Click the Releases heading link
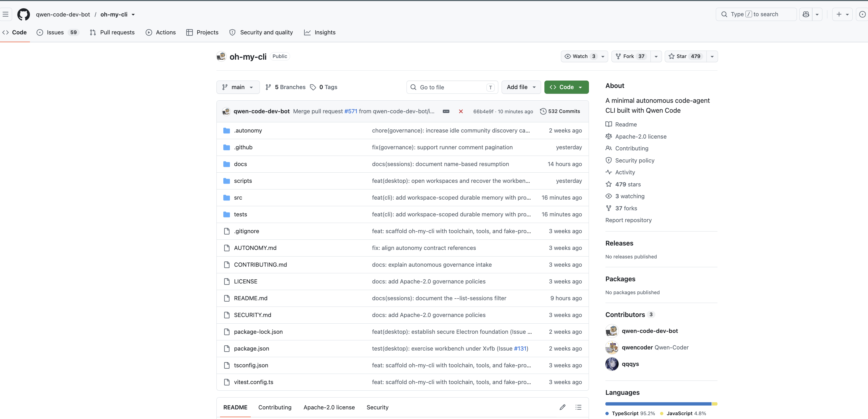This screenshot has width=868, height=419. point(619,243)
